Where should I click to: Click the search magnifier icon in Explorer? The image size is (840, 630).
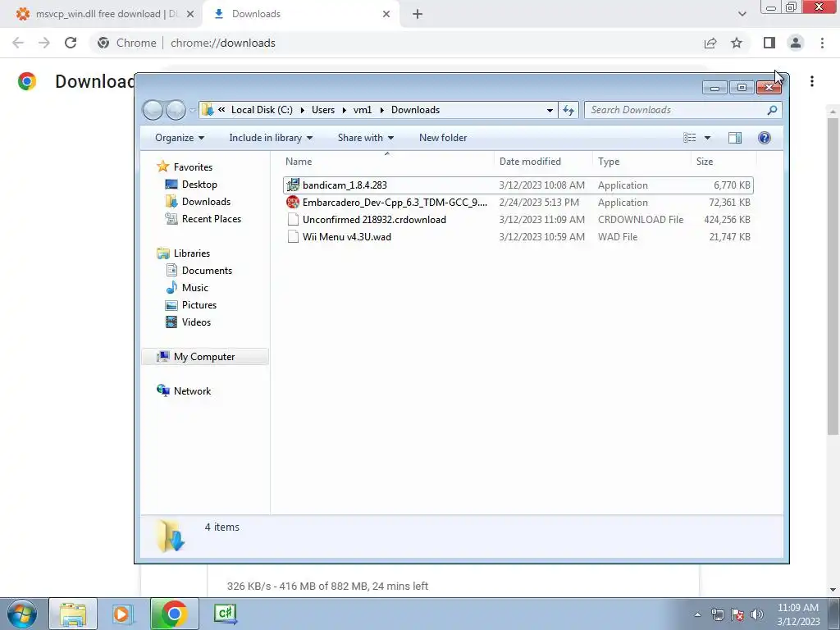tap(772, 110)
